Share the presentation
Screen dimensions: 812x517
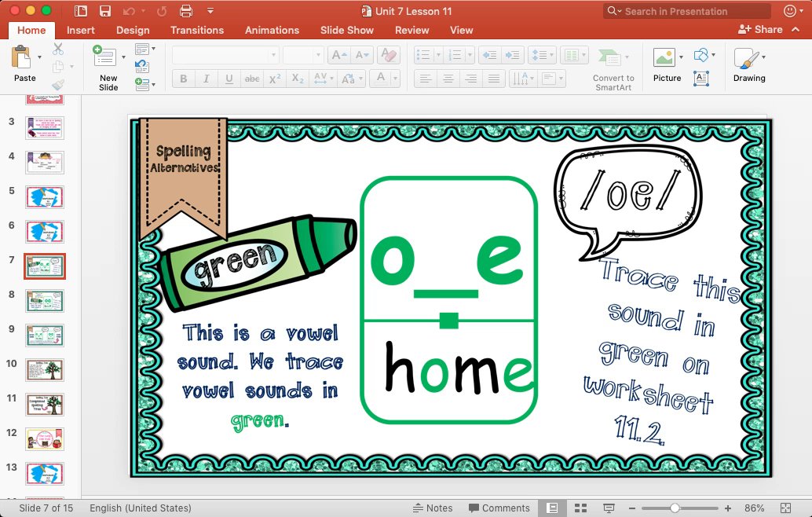[759, 30]
